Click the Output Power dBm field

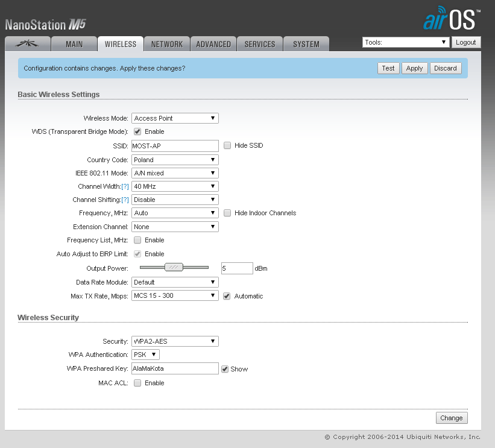237,268
